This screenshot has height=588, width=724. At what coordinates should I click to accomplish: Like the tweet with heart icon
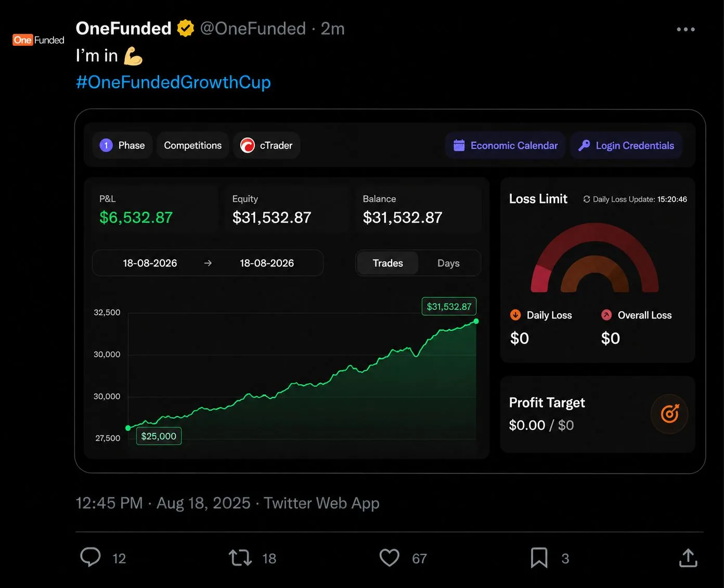pos(390,558)
